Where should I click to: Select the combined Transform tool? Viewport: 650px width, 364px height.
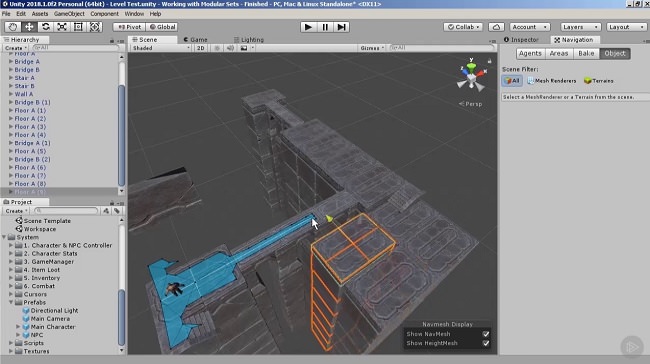click(95, 27)
